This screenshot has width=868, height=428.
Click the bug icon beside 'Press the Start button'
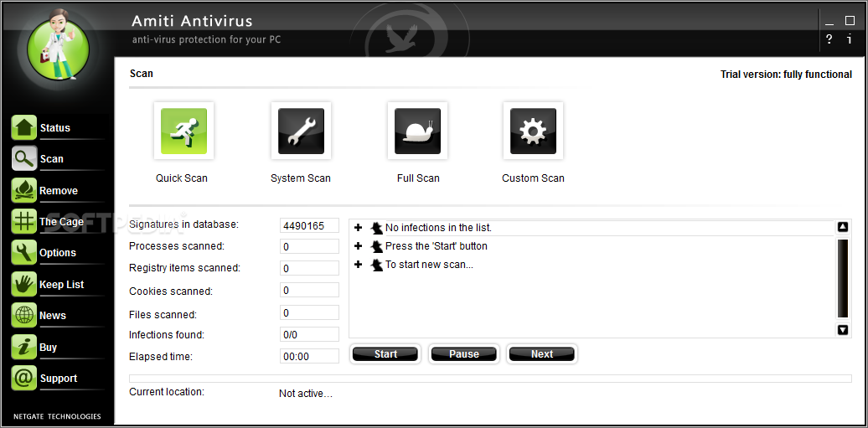[x=377, y=246]
